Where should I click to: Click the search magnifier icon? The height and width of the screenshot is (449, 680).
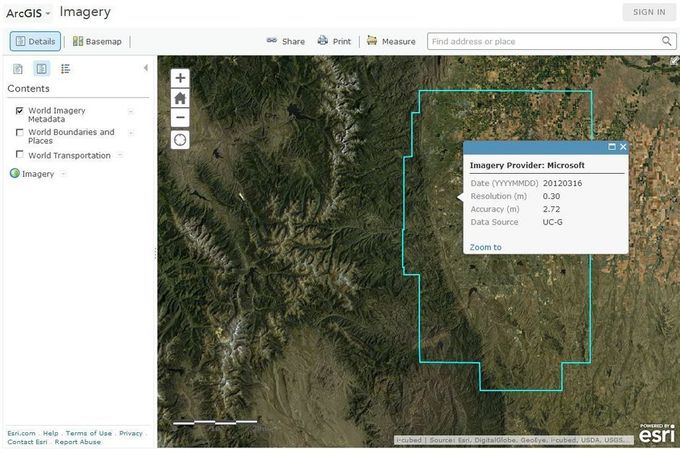pyautogui.click(x=667, y=41)
